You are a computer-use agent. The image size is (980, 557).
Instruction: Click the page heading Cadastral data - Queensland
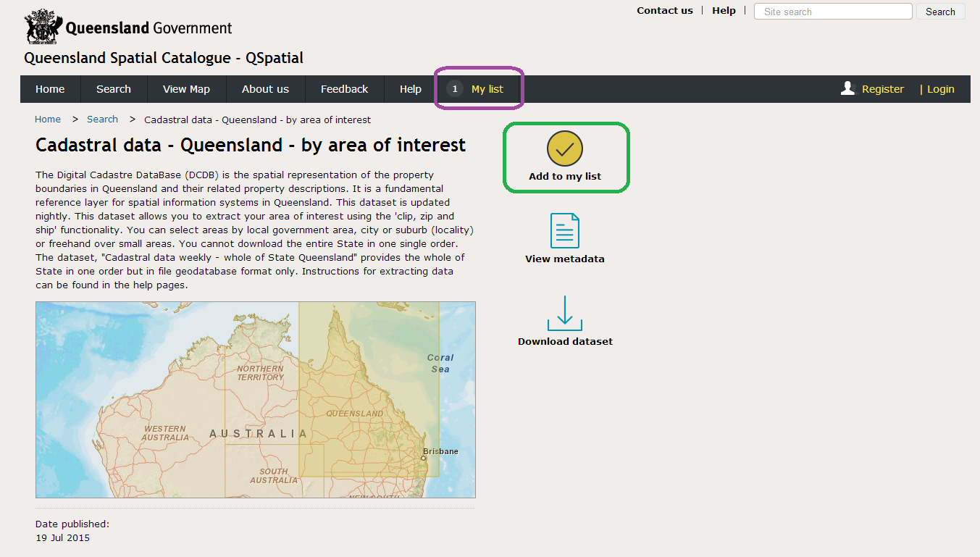pos(251,146)
